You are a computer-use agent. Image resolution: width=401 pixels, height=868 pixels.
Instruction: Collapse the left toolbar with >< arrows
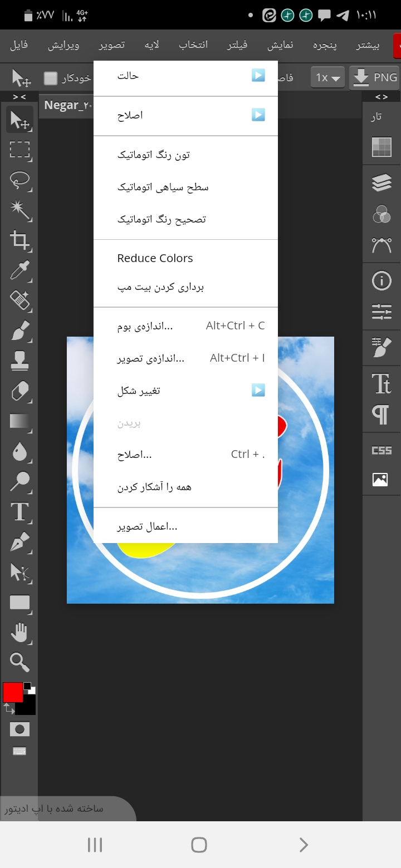coord(19,97)
